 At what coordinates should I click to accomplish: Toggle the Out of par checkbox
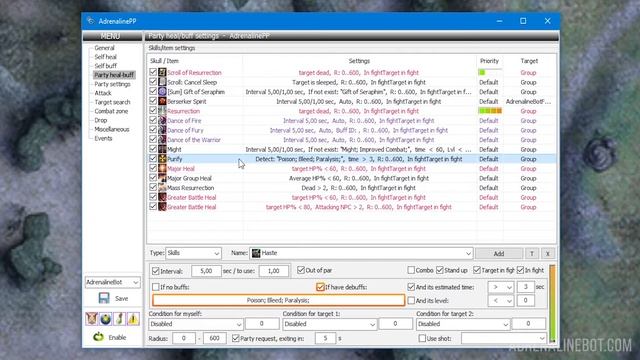tap(301, 270)
